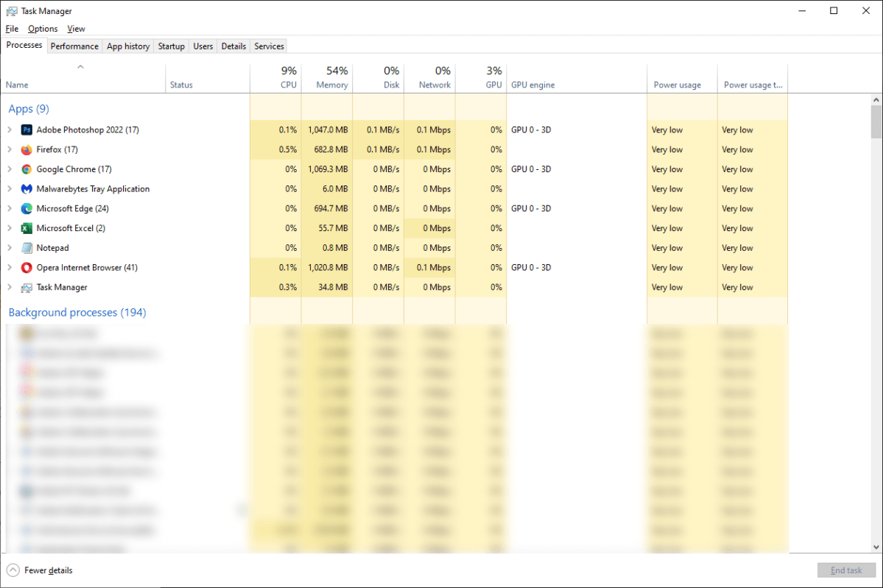Expand the Microsoft Edge process tree
Image resolution: width=883 pixels, height=588 pixels.
click(10, 209)
